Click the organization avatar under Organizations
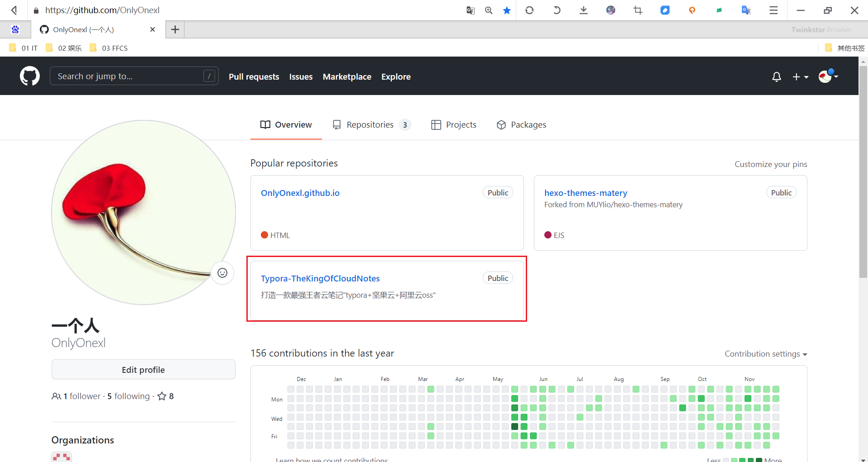This screenshot has height=462, width=868. coord(61,457)
